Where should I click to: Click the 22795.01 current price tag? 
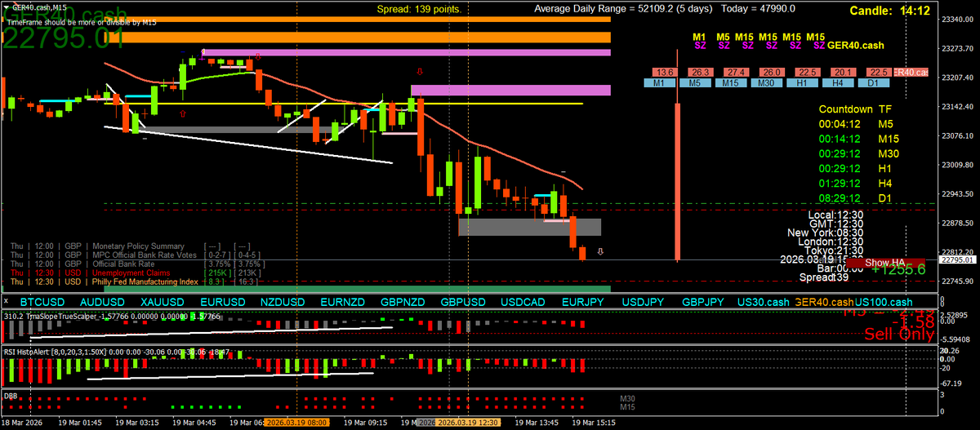[957, 260]
